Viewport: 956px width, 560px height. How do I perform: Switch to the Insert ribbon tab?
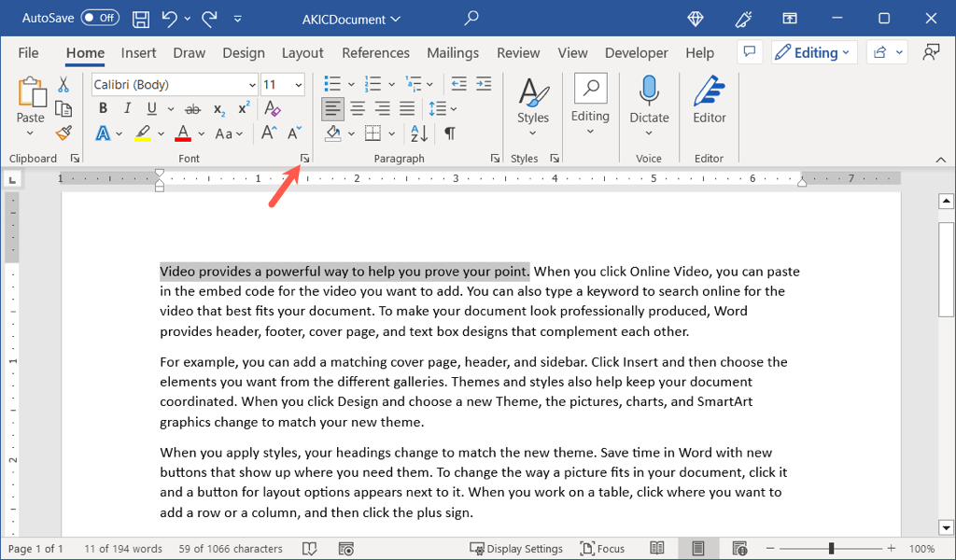[138, 52]
